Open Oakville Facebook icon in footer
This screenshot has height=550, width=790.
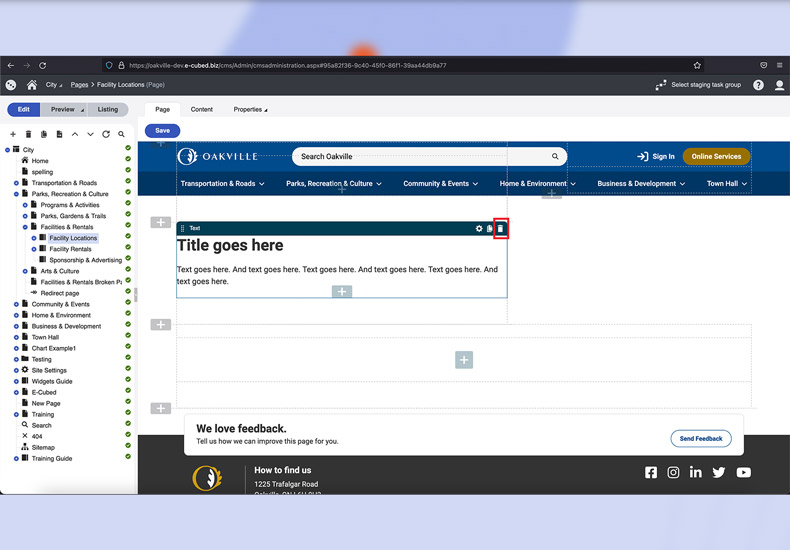click(x=651, y=473)
